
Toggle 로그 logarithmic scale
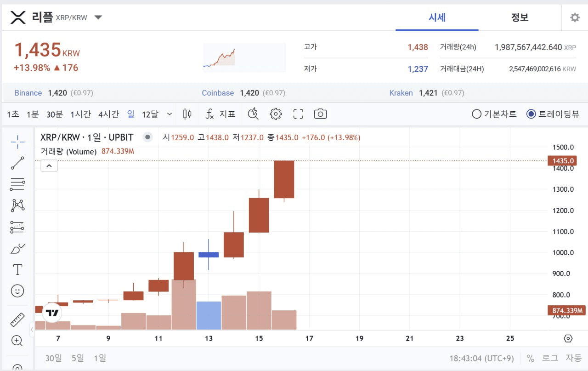550,358
